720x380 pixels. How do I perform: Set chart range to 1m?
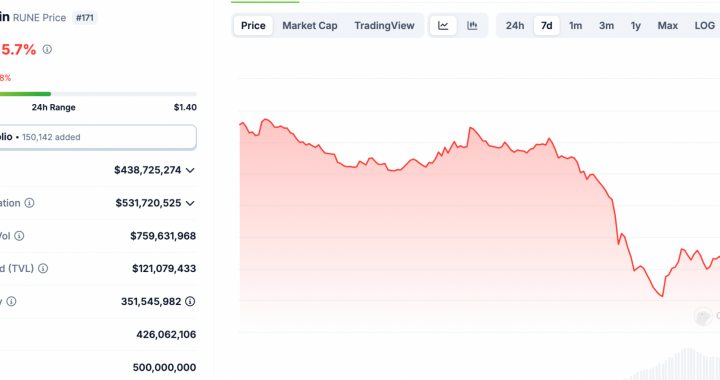click(x=575, y=26)
